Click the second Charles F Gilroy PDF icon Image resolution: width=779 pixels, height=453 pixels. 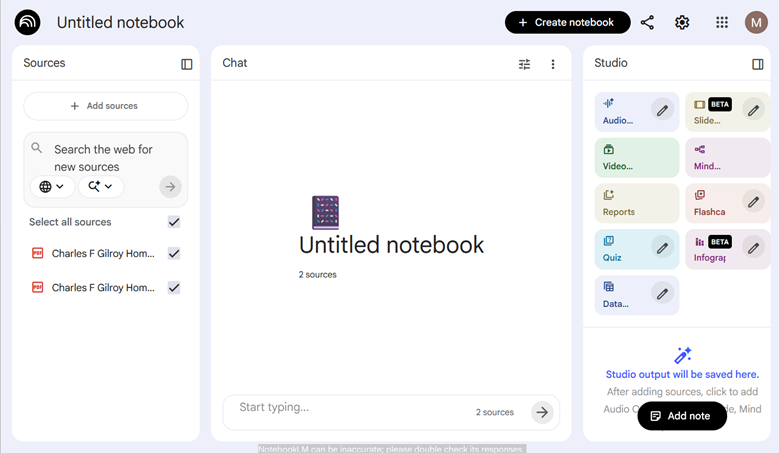click(37, 288)
